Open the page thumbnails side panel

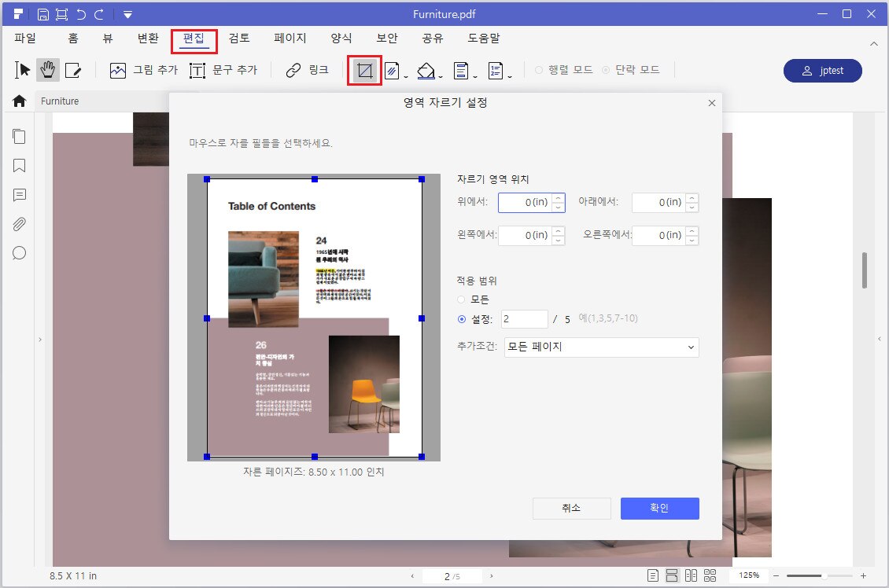click(x=20, y=137)
